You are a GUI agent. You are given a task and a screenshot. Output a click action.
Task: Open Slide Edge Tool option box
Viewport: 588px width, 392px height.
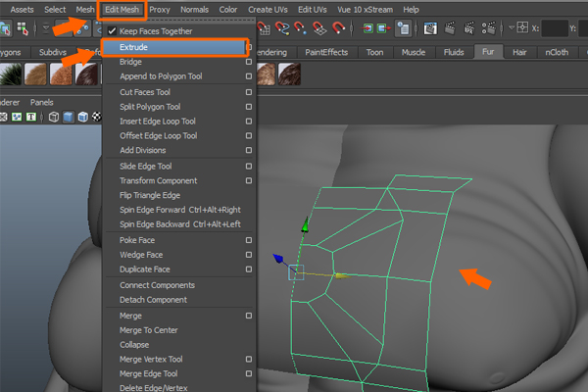pyautogui.click(x=250, y=167)
